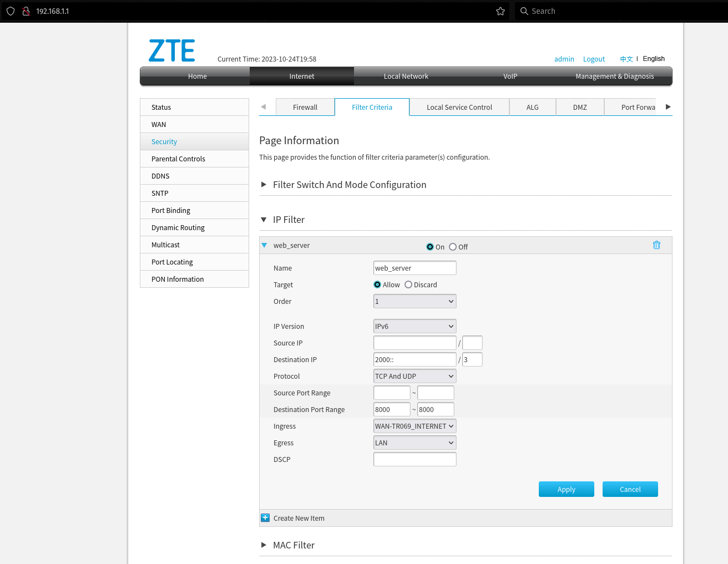Open the VoIP menu
The height and width of the screenshot is (564, 728).
click(510, 77)
